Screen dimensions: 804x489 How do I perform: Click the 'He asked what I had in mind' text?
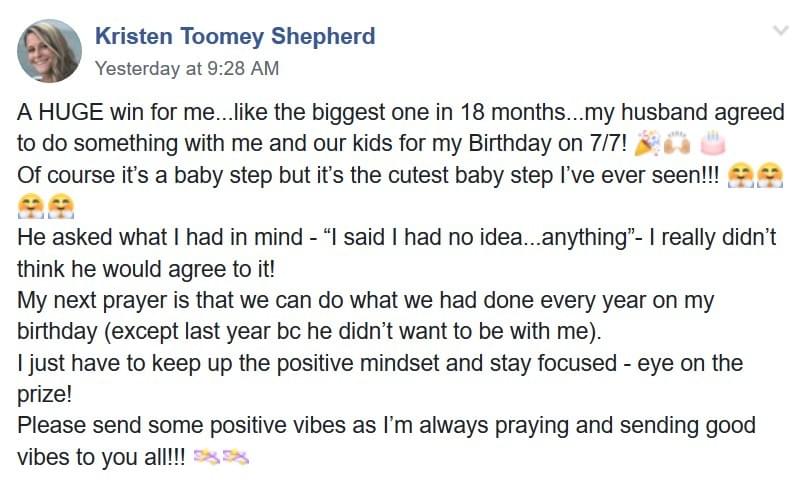pos(159,237)
